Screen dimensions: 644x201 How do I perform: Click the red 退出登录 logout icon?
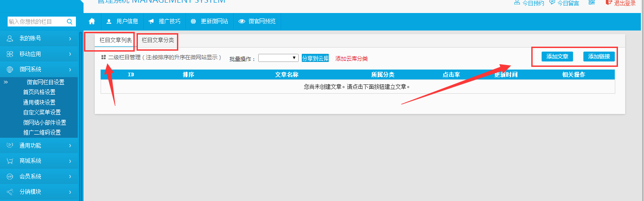[x=609, y=3]
